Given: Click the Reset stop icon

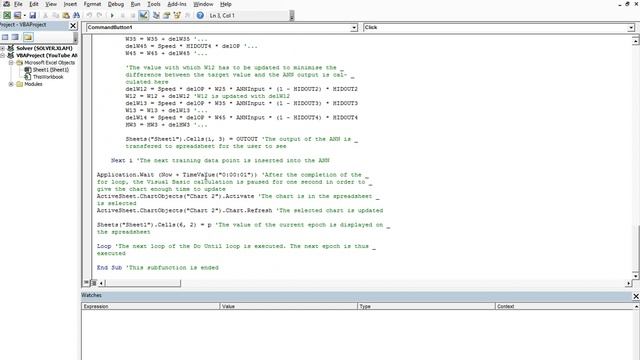Looking at the screenshot, I should [133, 16].
